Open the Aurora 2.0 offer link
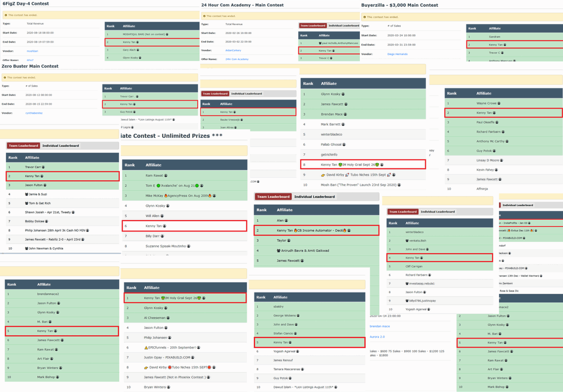The image size is (563, 392). (379, 336)
